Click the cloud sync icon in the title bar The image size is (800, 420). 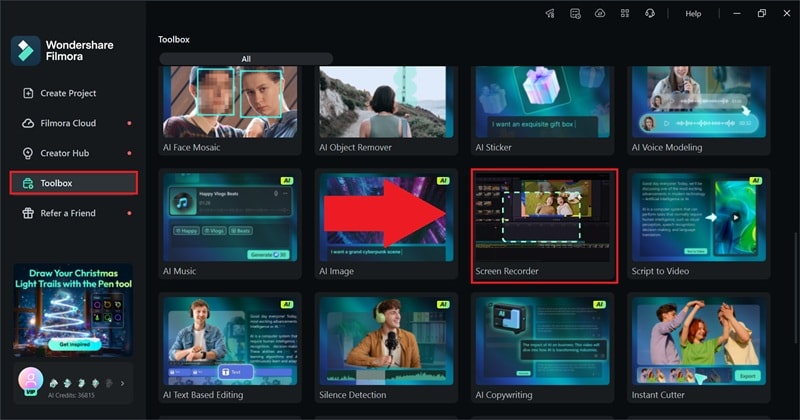600,14
